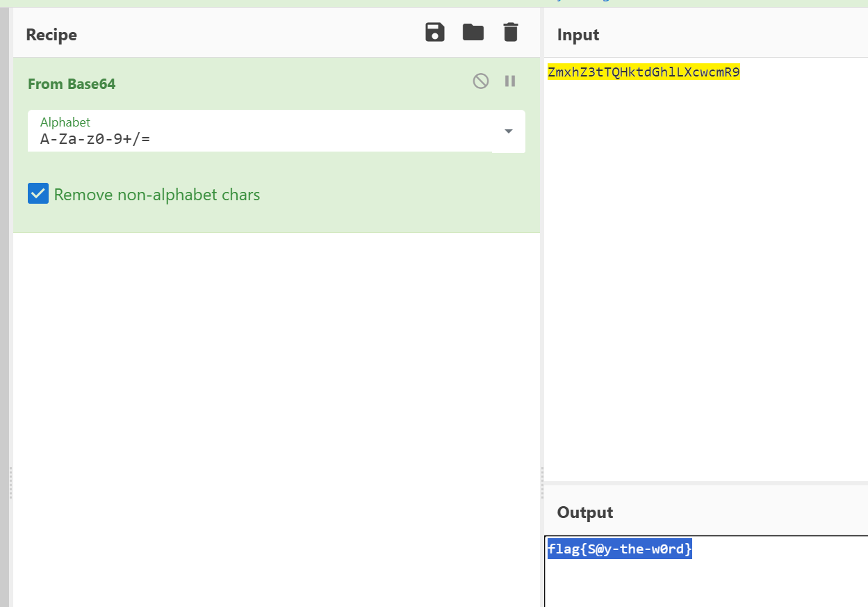868x607 pixels.
Task: Click the Save recipe floppy disk icon
Action: coord(435,33)
